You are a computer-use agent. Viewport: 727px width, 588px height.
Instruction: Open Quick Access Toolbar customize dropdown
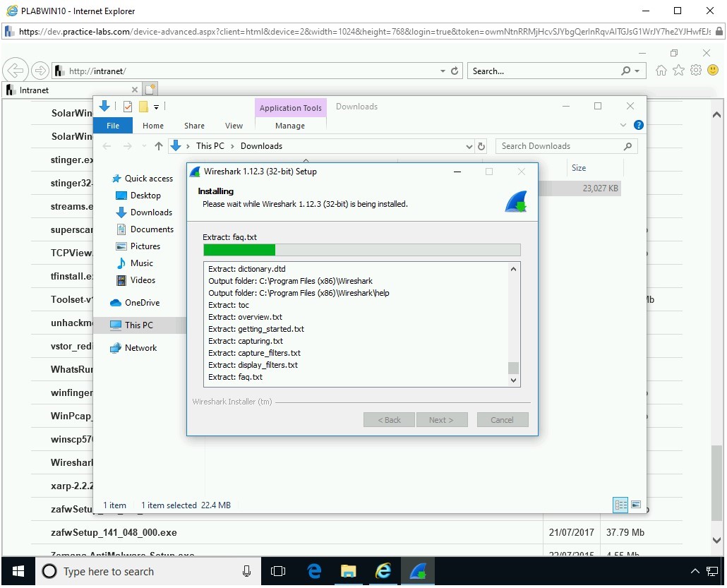157,107
